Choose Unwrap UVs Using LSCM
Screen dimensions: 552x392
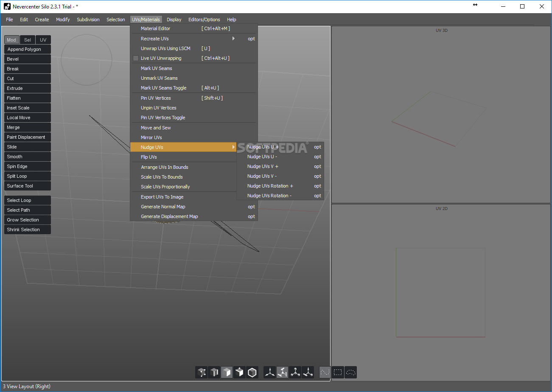(194, 48)
